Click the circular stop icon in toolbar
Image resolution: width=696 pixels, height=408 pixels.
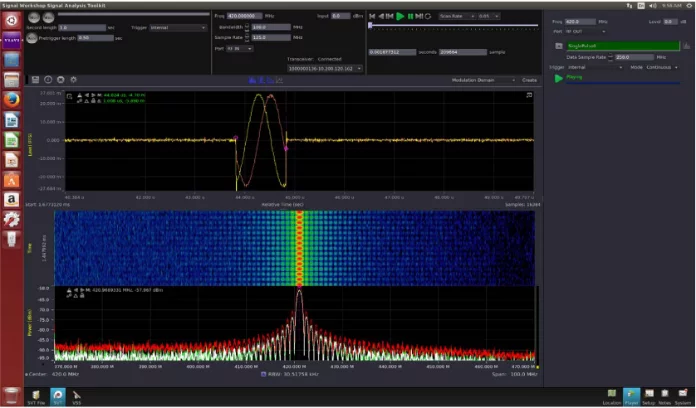[61, 80]
